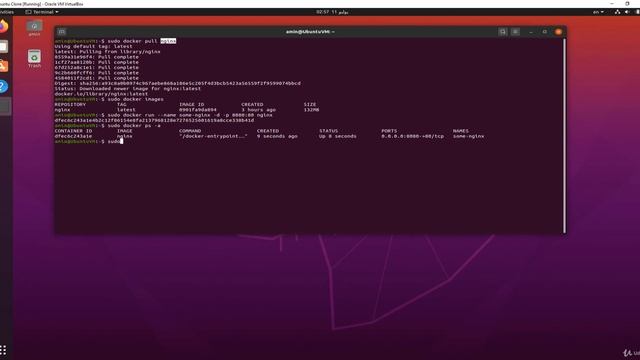
Task: Click the terminal window title text
Action: point(310,32)
